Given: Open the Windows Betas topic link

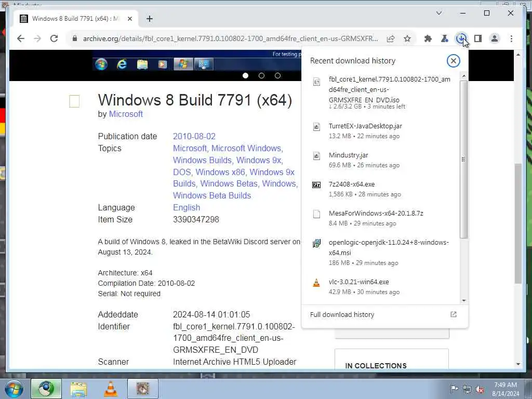Looking at the screenshot, I should [229, 183].
